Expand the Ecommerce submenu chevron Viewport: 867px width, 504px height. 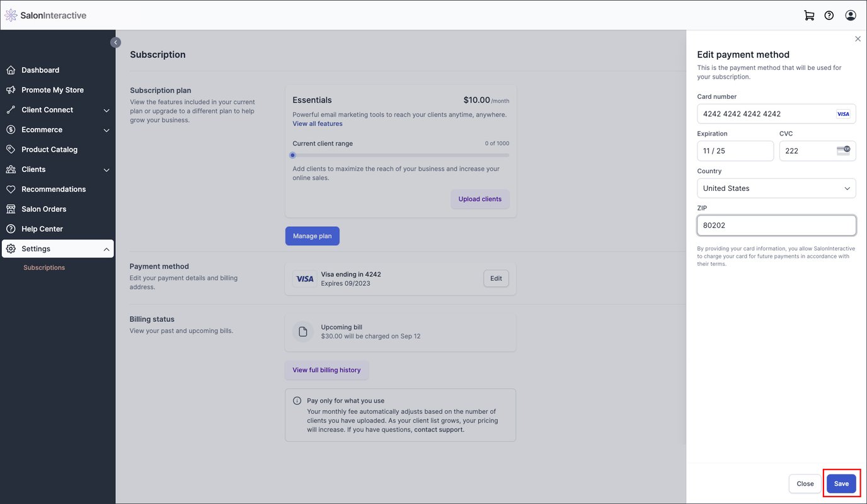(106, 130)
